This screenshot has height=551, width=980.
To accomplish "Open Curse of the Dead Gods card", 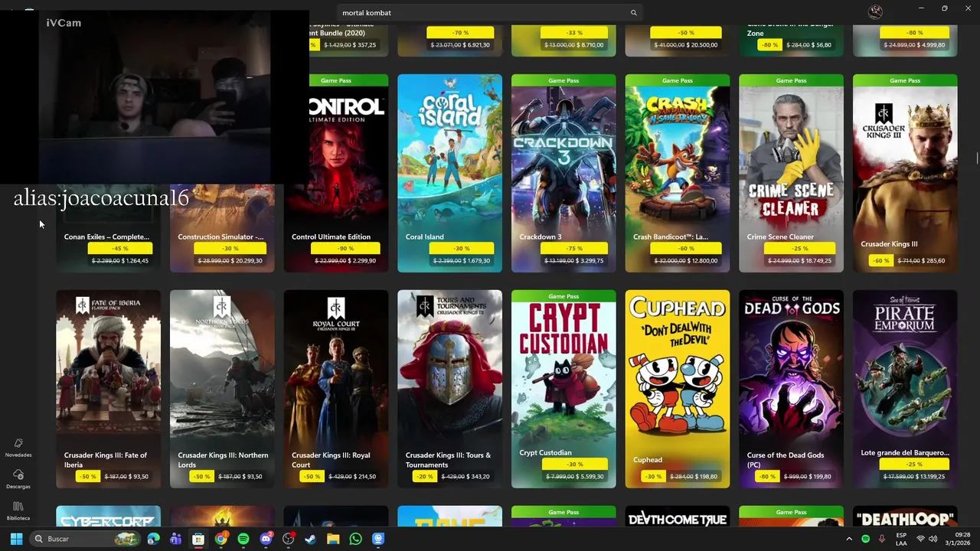I will 791,389.
